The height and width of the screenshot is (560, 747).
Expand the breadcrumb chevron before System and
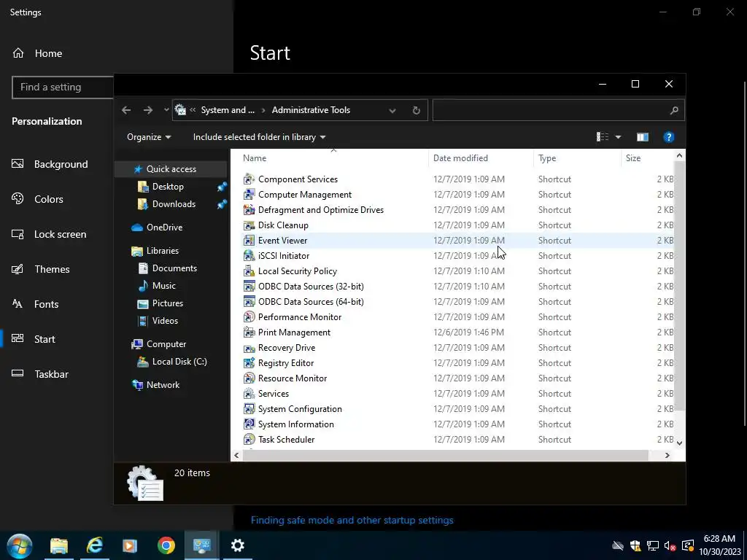tap(193, 110)
